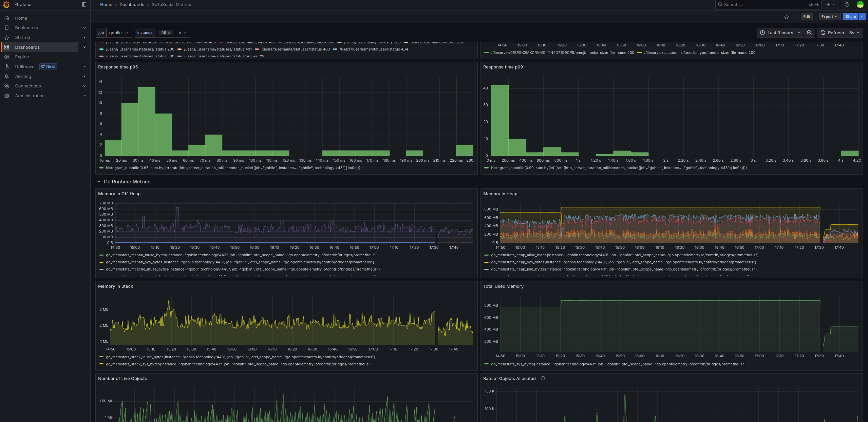This screenshot has height=422, width=868.
Task: Open Explore in the sidebar
Action: click(x=23, y=57)
